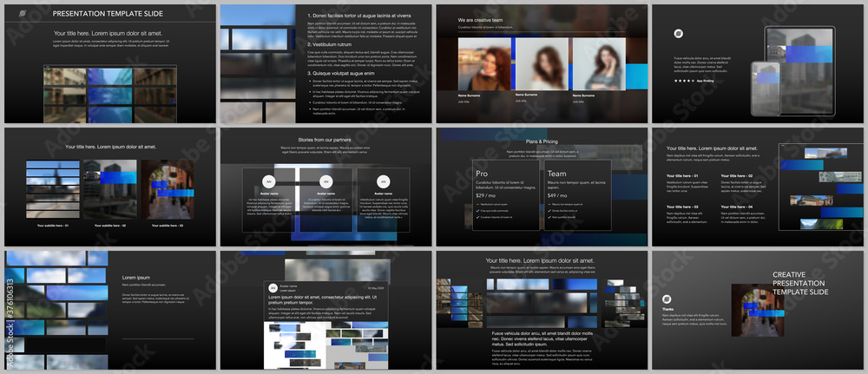
Task: Select heading '2. Vestibulum rutrum'
Action: (329, 44)
